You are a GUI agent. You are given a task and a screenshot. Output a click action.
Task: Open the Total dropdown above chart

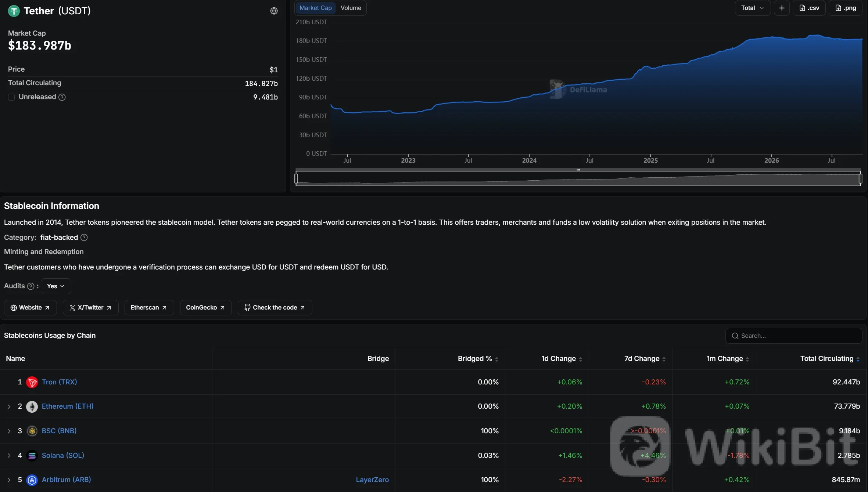[752, 8]
